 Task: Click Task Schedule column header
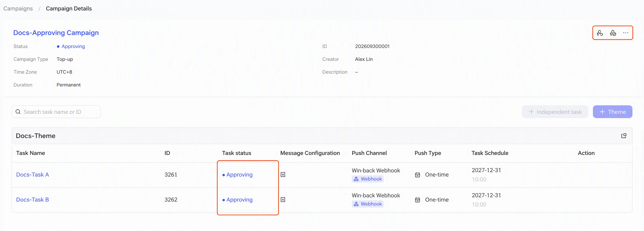tap(490, 153)
